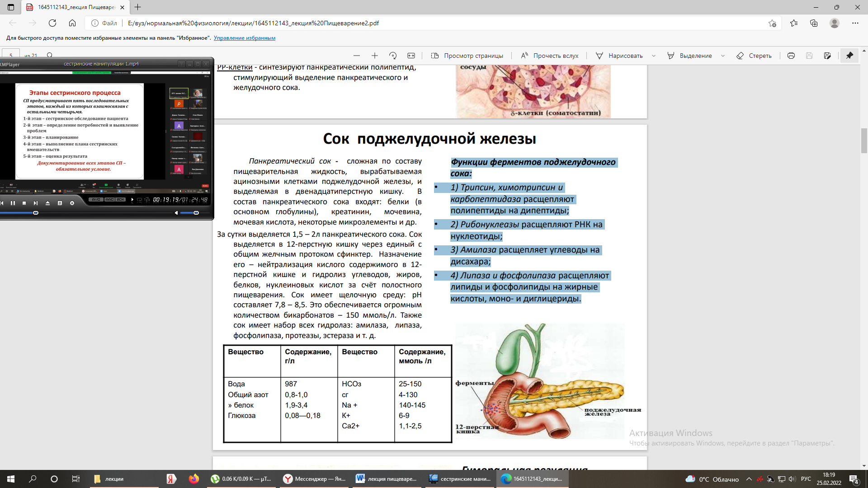Screen dimensions: 868x488
Task: Open browser Collections
Action: (814, 23)
